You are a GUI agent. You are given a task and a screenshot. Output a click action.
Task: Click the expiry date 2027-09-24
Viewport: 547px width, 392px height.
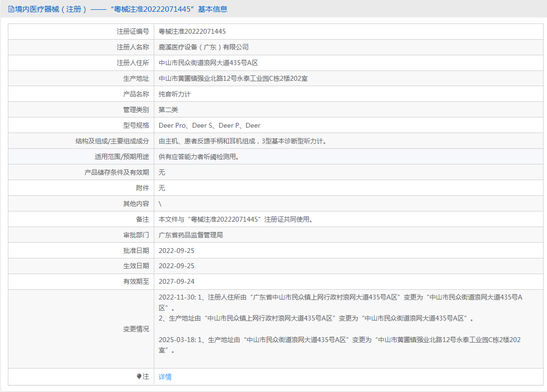click(176, 281)
